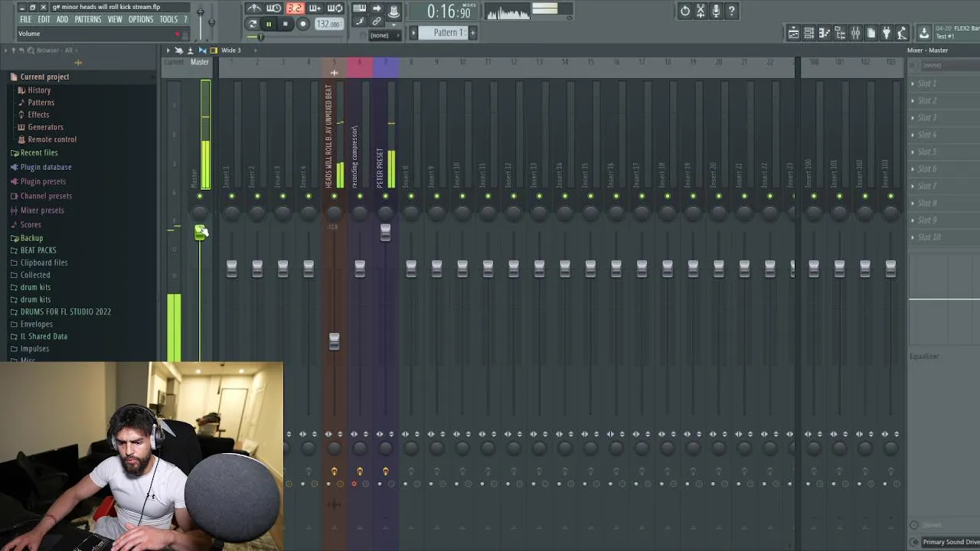
Task: Open the plugin picker plug icon
Action: (887, 33)
